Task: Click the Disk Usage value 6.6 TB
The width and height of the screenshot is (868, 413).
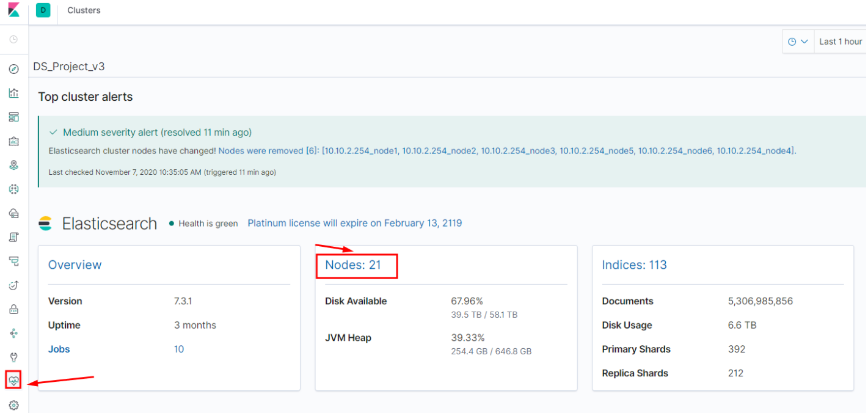Action: 742,325
